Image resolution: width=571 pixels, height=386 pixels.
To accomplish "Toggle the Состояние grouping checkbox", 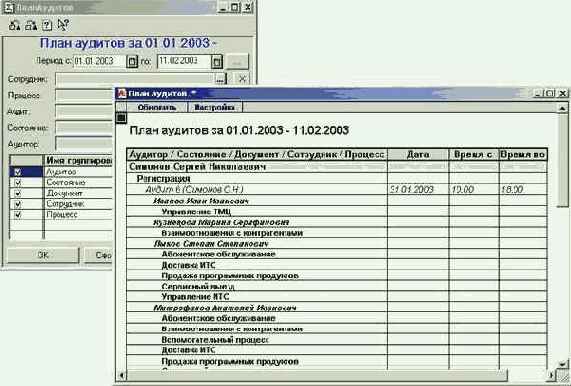I will pyautogui.click(x=18, y=182).
